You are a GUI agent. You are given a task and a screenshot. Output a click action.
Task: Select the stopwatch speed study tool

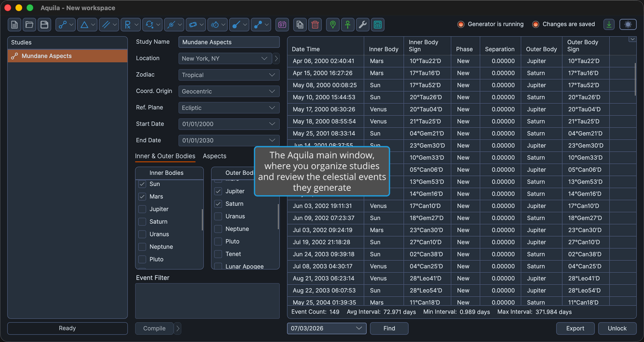[x=218, y=25]
